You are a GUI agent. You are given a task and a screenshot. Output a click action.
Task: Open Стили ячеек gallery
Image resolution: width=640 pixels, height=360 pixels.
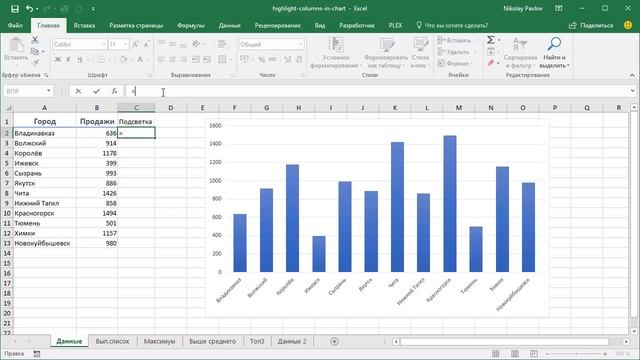click(x=420, y=52)
